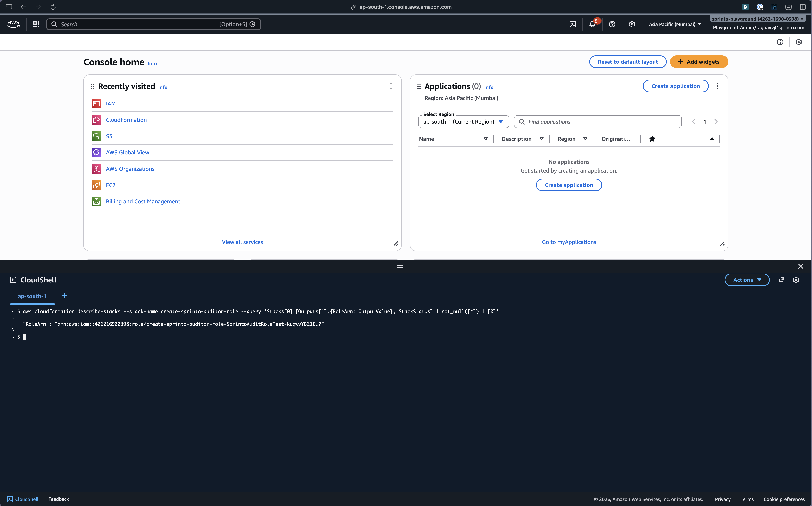Image resolution: width=812 pixels, height=506 pixels.
Task: Open the help question mark icon
Action: (x=612, y=24)
